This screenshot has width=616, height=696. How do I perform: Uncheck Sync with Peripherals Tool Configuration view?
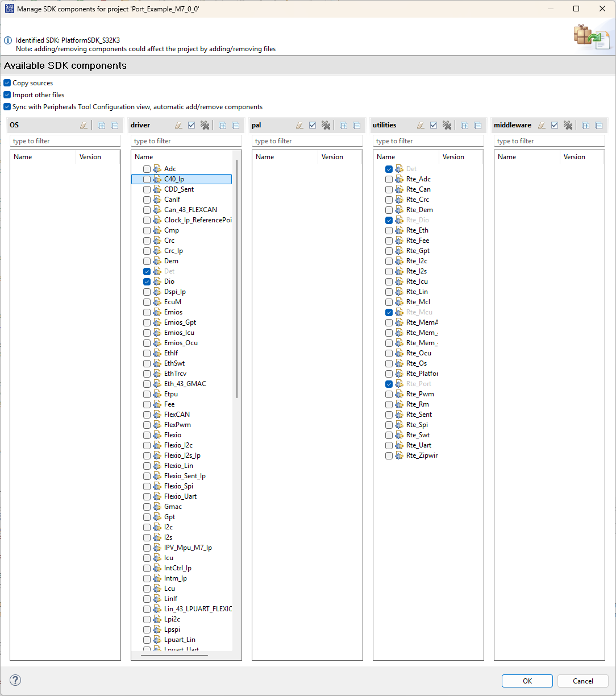tap(7, 106)
